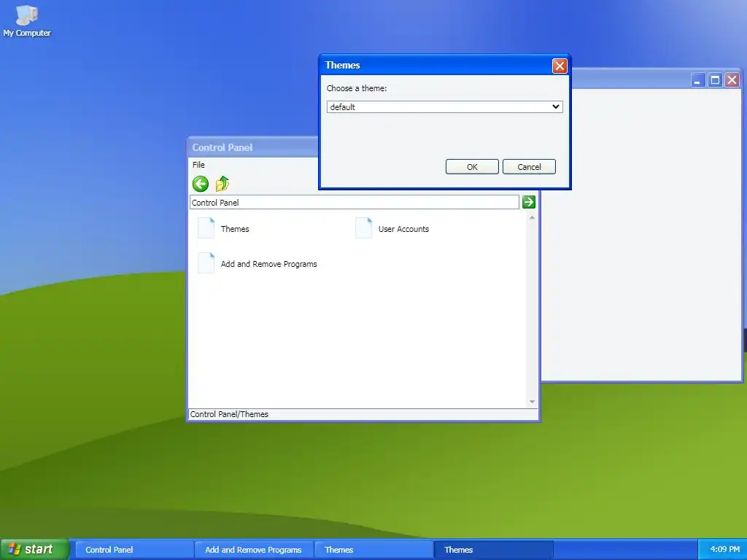Image resolution: width=747 pixels, height=560 pixels.
Task: Open the File menu in Control Panel
Action: 198,165
